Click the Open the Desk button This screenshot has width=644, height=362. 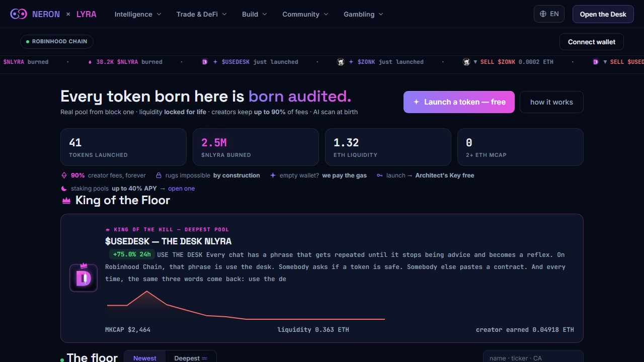point(603,14)
